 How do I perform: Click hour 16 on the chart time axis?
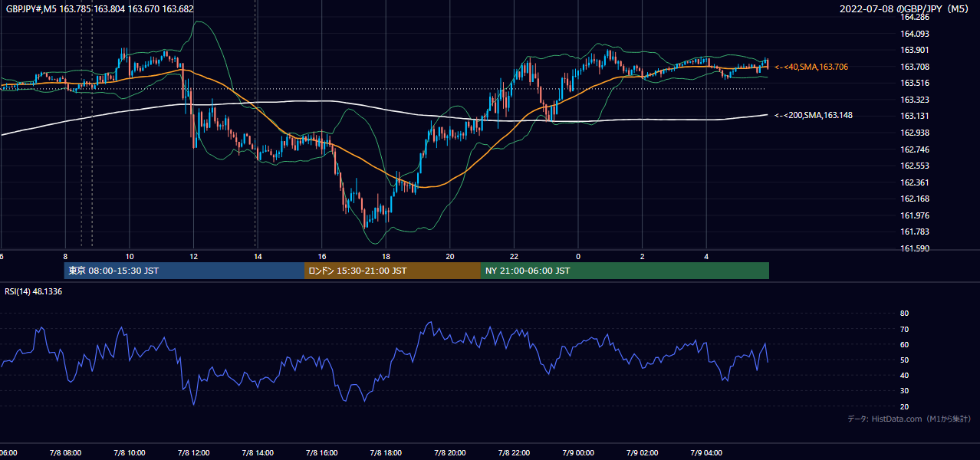point(322,256)
